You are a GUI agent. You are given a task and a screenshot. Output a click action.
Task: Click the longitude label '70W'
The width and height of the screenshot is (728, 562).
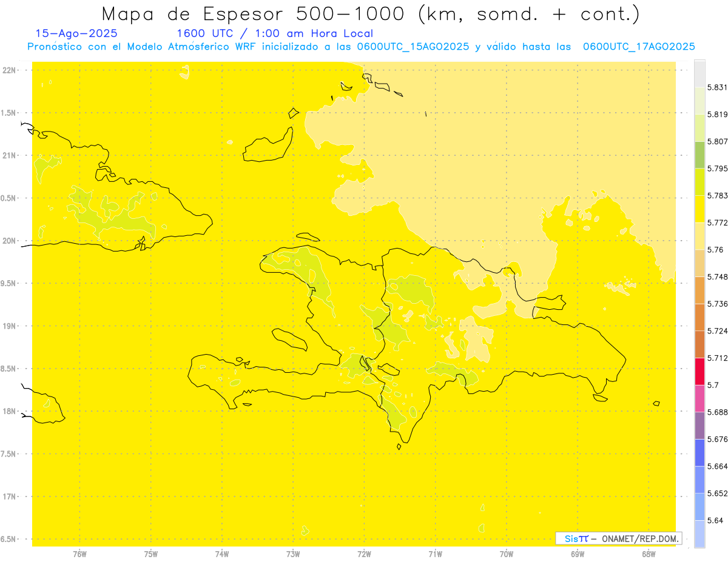tap(507, 554)
